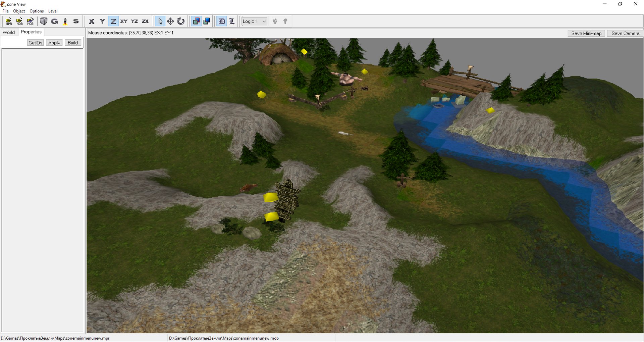This screenshot has width=644, height=342.
Task: Switch to the World tab
Action: click(x=9, y=32)
